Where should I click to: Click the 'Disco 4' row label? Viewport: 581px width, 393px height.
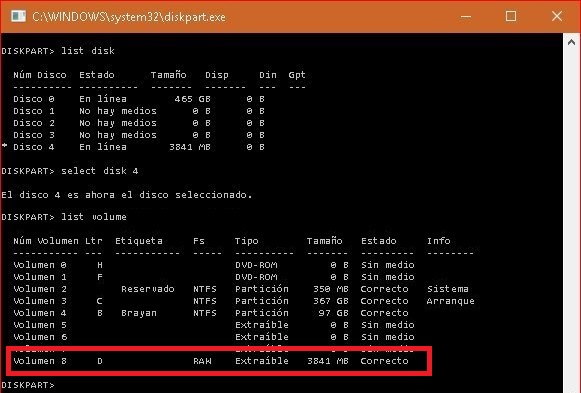tap(34, 147)
